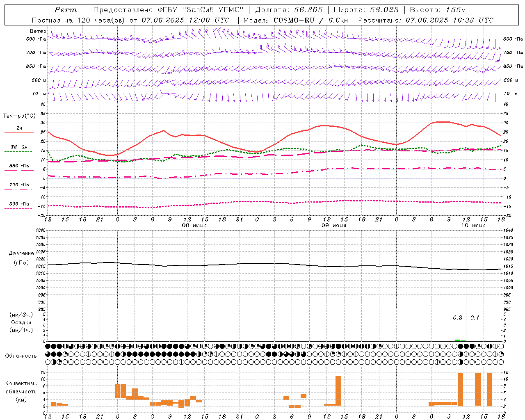Click the "0.3" precipitation amount value
525x420 pixels.
(457, 318)
